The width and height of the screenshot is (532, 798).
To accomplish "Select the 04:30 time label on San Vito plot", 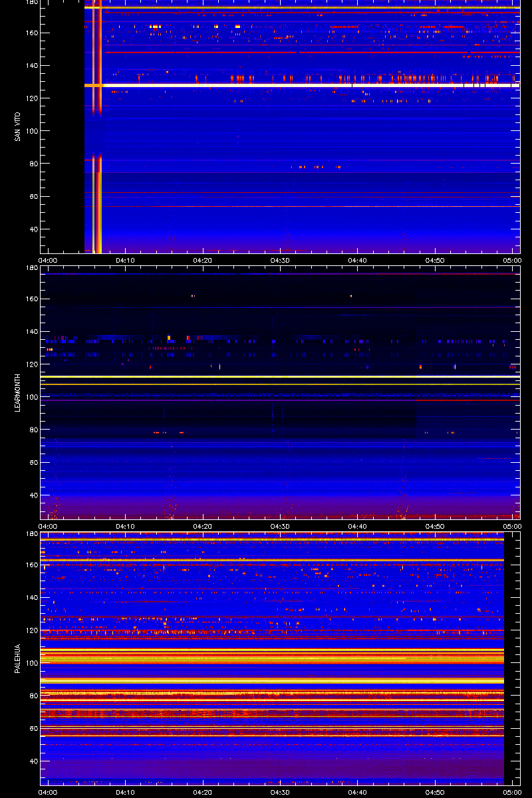I will [x=280, y=260].
